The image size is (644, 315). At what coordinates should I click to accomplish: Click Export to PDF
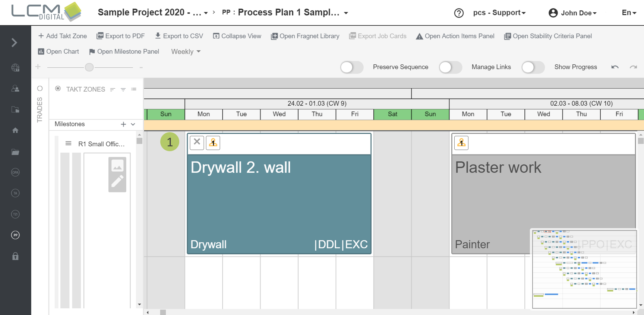click(x=120, y=36)
